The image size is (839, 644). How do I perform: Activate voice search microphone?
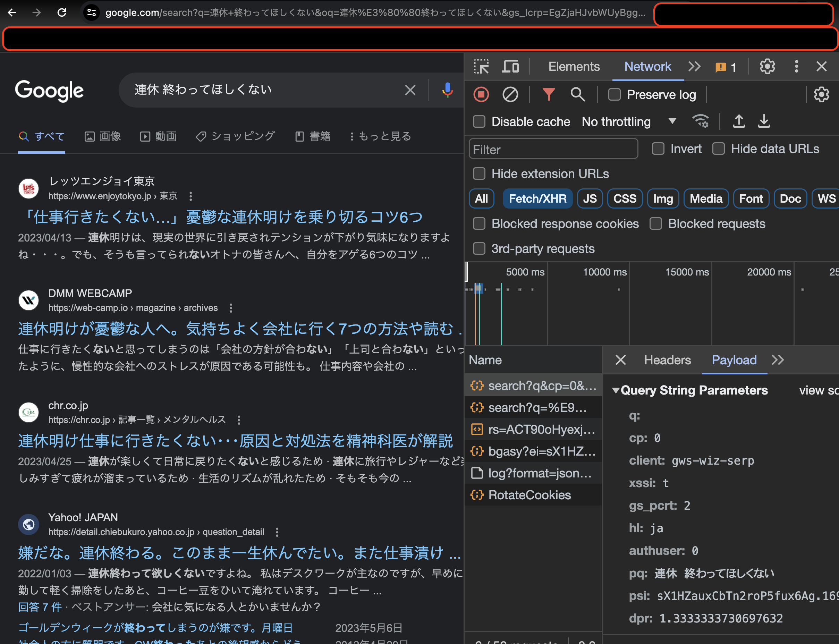tap(447, 90)
